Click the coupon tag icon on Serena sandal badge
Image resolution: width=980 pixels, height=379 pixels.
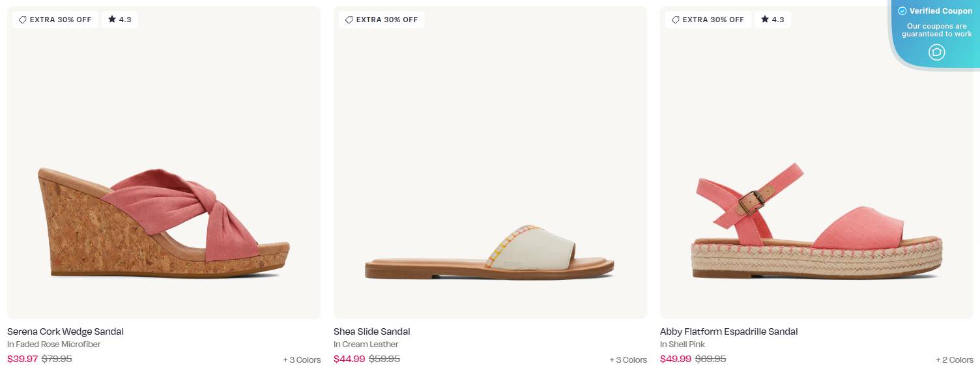pyautogui.click(x=23, y=20)
